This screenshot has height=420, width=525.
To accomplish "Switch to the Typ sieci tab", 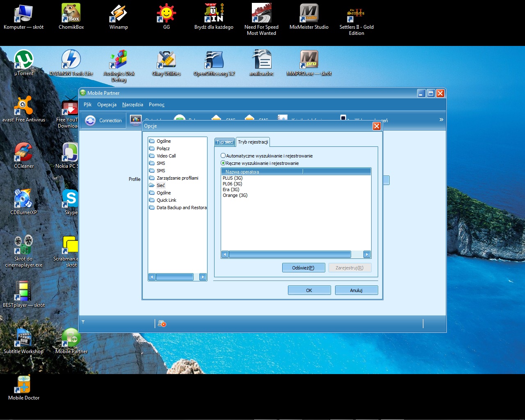I will pyautogui.click(x=224, y=142).
